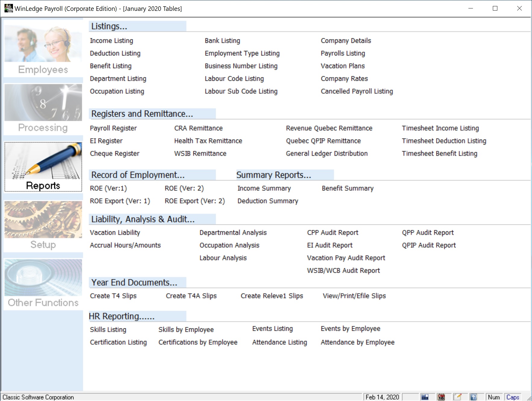Image resolution: width=532 pixels, height=401 pixels.
Task: Open Timesheet Deduction Listing
Action: 444,141
